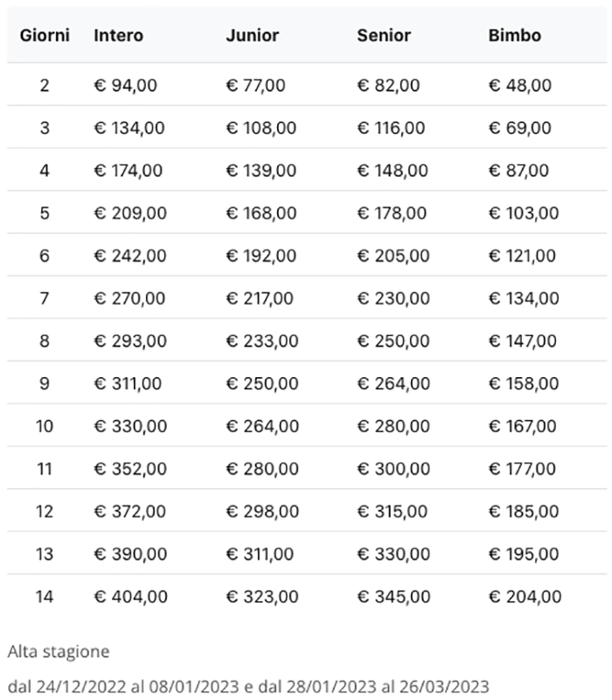The height and width of the screenshot is (700, 612).
Task: Click the 10 days row number
Action: click(45, 427)
